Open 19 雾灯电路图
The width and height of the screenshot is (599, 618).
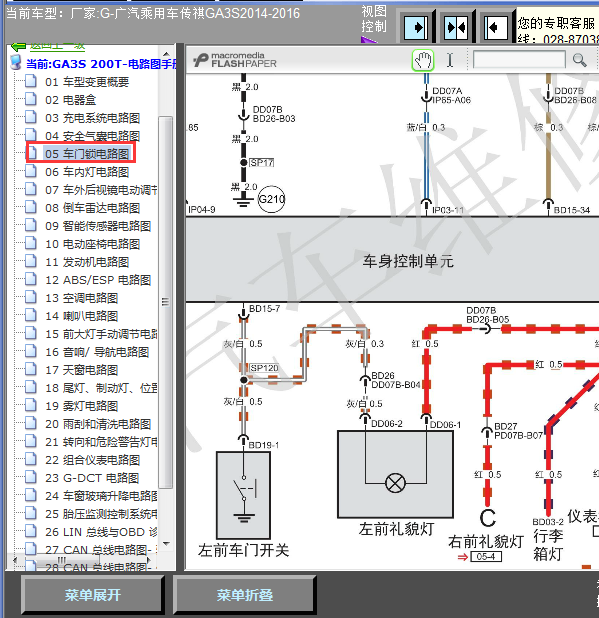[x=81, y=406]
